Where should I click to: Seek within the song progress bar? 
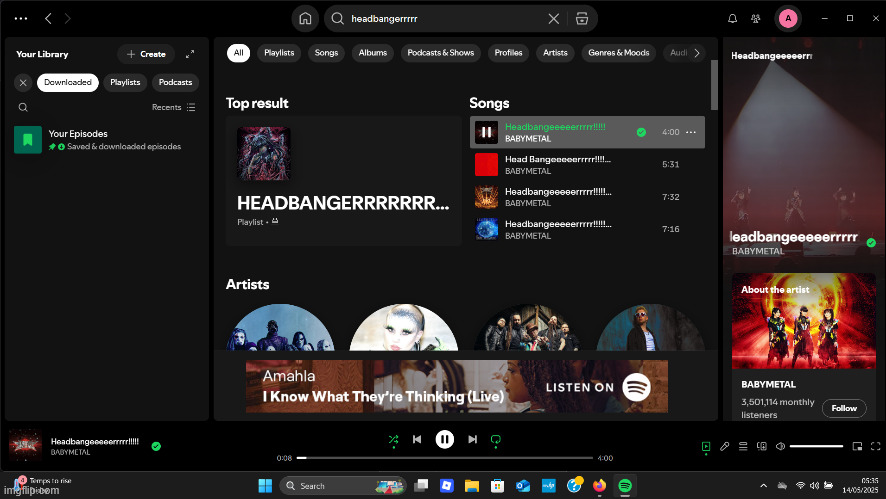point(445,458)
